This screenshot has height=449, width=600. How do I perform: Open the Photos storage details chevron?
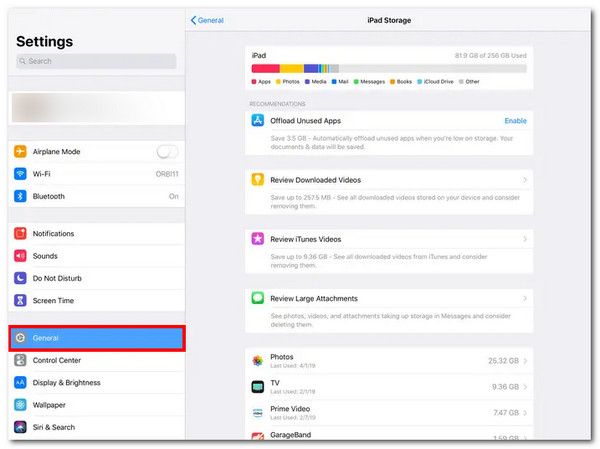tap(525, 361)
